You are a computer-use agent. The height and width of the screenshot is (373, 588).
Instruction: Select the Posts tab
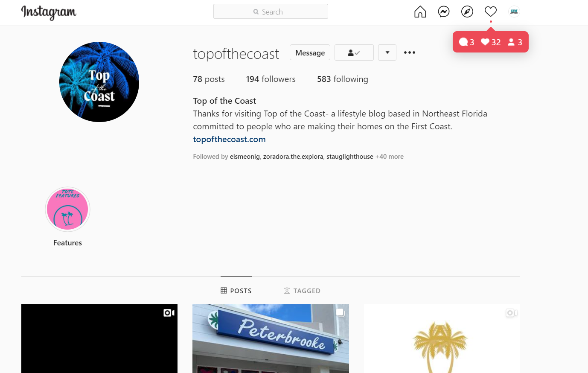click(x=236, y=291)
